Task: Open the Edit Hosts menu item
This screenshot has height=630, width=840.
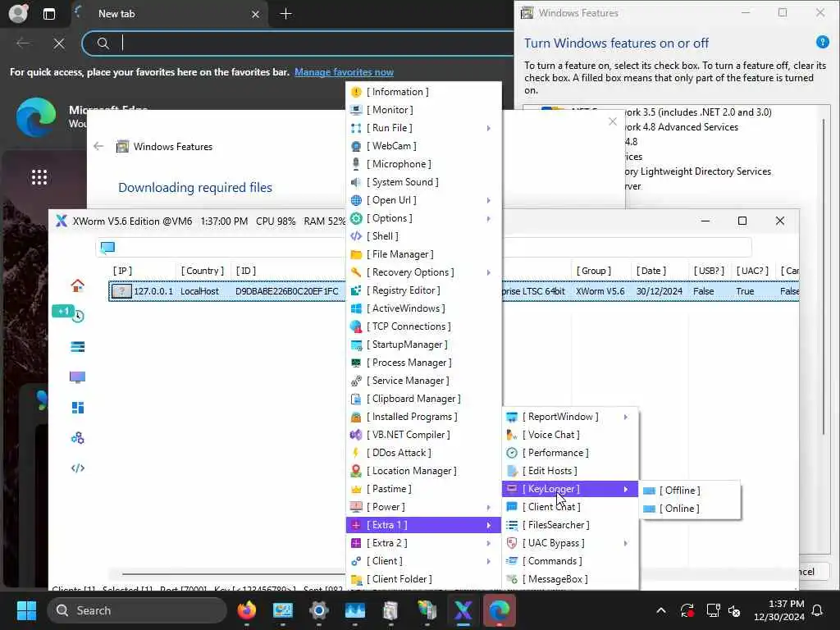Action: 570,471
